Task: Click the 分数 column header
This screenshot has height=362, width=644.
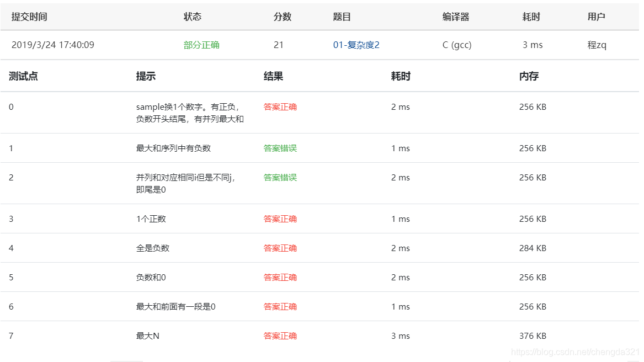Action: [x=283, y=17]
